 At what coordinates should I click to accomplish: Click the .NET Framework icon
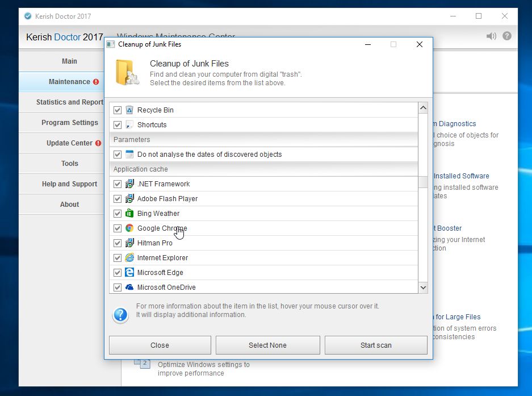tap(129, 184)
